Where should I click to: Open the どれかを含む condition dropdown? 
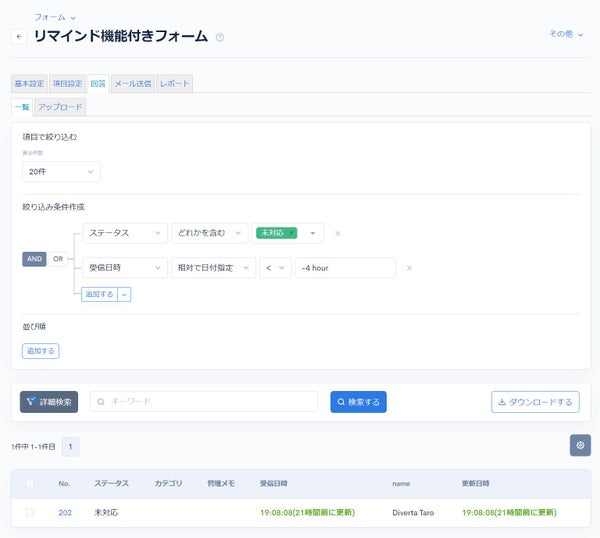pos(210,233)
